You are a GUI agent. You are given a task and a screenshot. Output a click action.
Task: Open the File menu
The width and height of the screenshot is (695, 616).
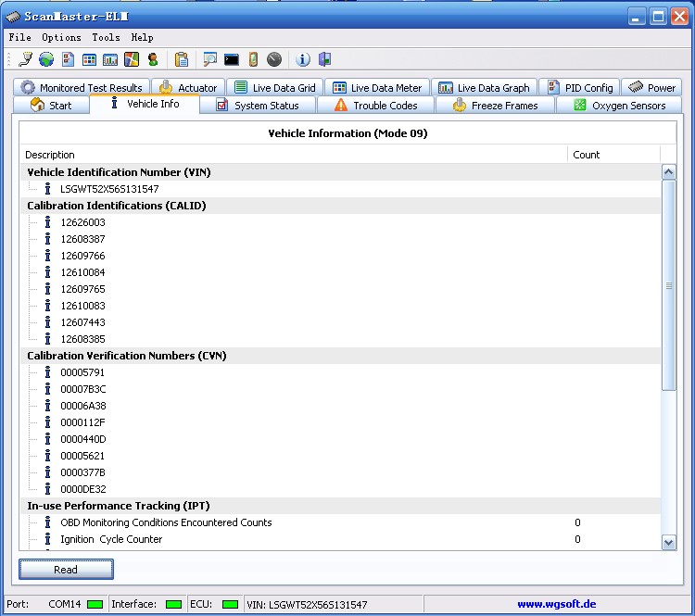(20, 38)
